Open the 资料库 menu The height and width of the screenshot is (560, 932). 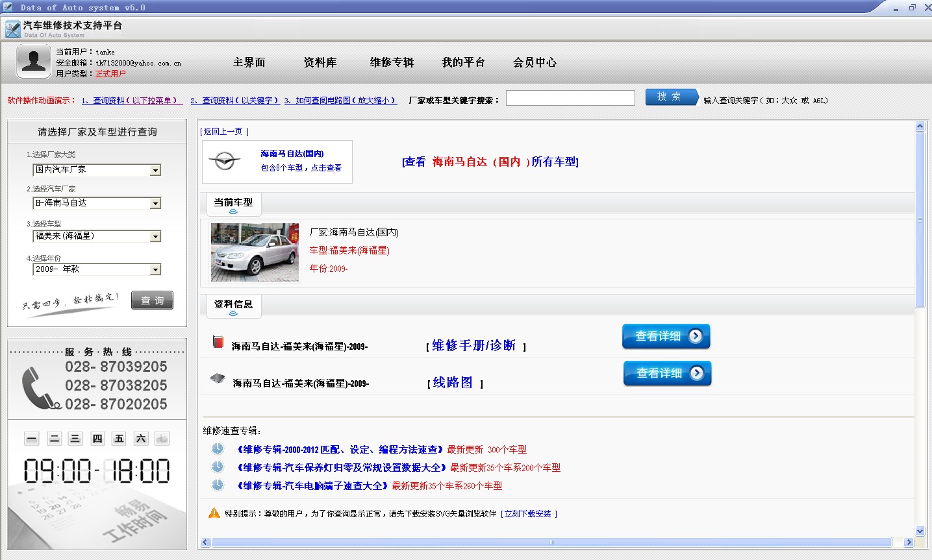[x=320, y=62]
